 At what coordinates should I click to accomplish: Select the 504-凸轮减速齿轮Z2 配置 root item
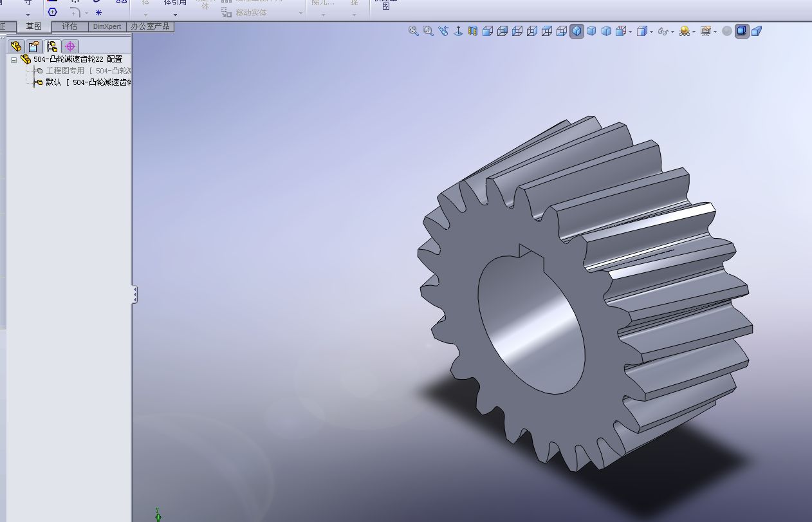tap(77, 59)
